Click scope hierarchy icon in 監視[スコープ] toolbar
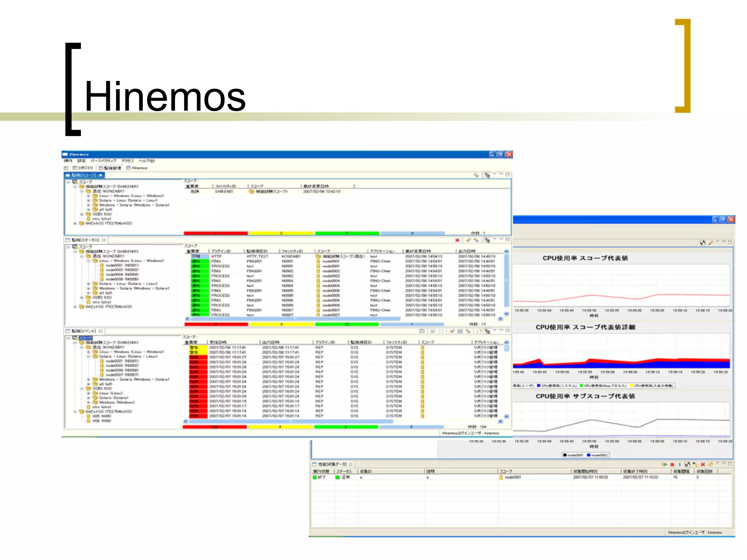The width and height of the screenshot is (747, 560). (487, 175)
